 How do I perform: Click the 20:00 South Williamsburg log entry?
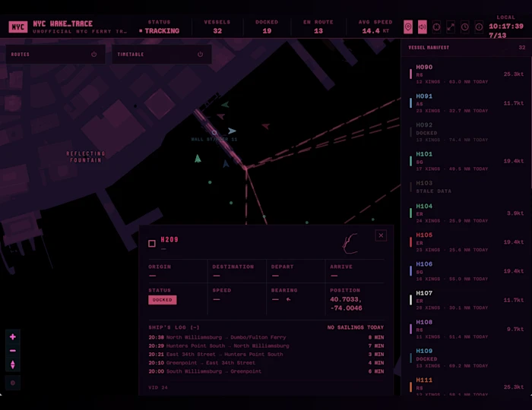(266, 371)
